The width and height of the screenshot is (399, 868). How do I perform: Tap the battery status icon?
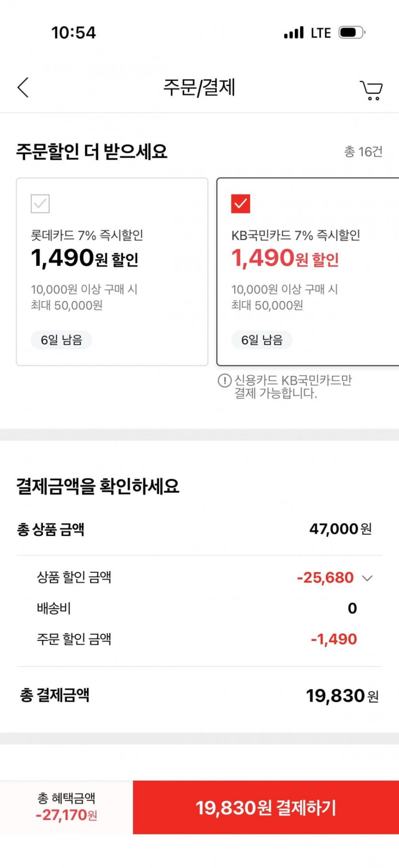pyautogui.click(x=352, y=33)
